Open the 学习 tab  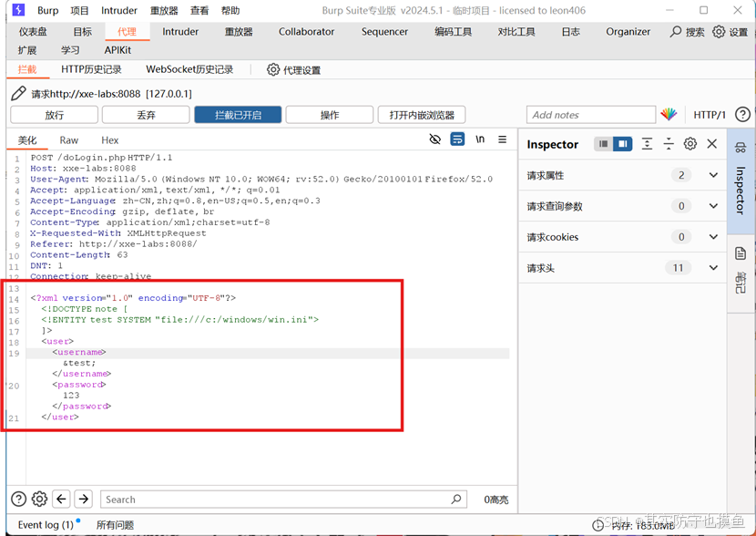pyautogui.click(x=70, y=50)
